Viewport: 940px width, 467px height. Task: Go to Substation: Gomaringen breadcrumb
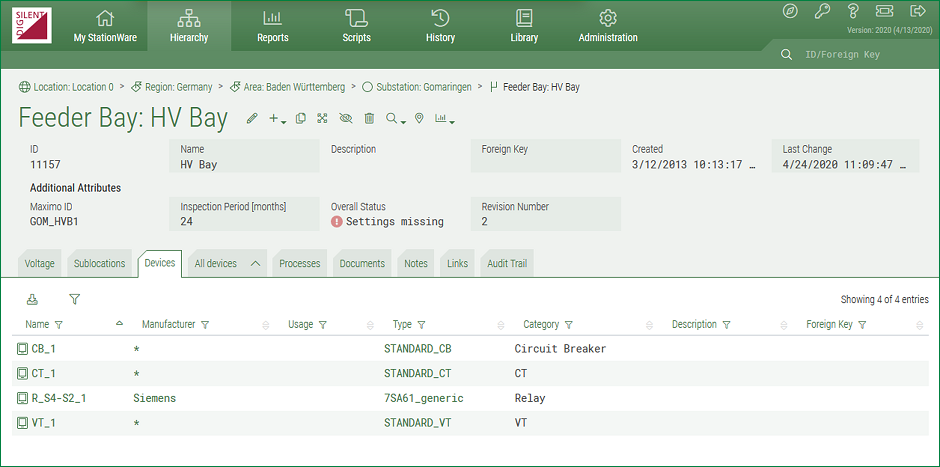pyautogui.click(x=419, y=87)
